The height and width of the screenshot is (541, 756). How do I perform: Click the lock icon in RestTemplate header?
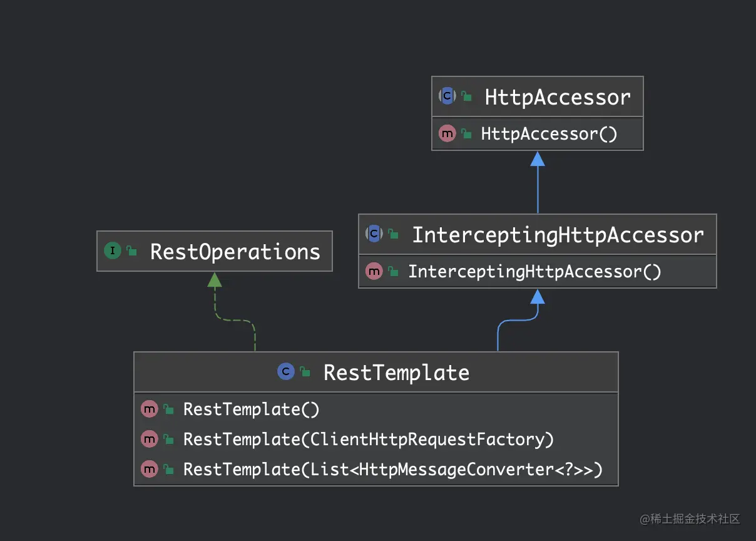[x=305, y=372]
